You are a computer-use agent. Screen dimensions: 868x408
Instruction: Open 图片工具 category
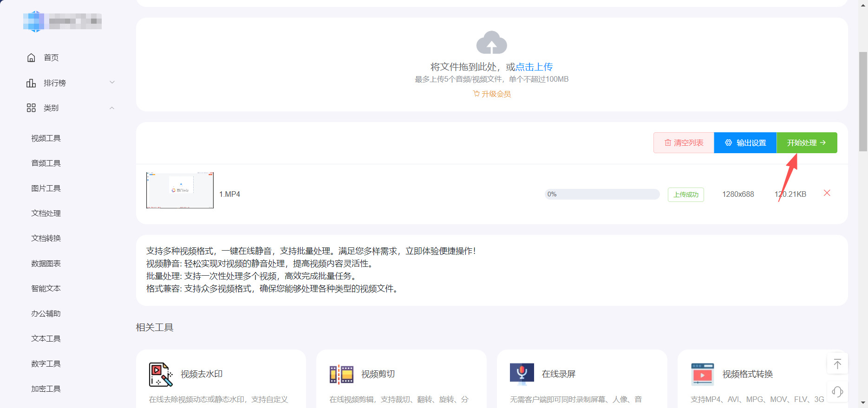(x=46, y=188)
